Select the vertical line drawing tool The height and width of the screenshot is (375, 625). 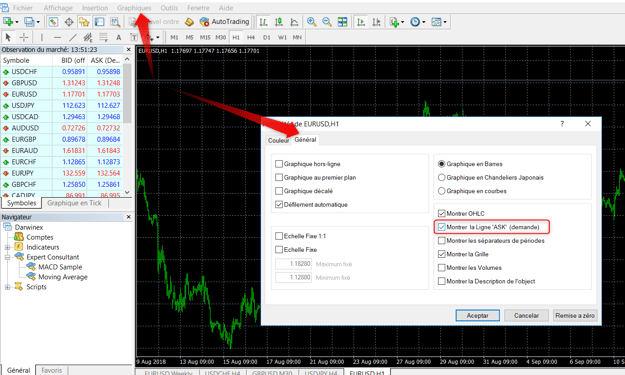coord(42,37)
